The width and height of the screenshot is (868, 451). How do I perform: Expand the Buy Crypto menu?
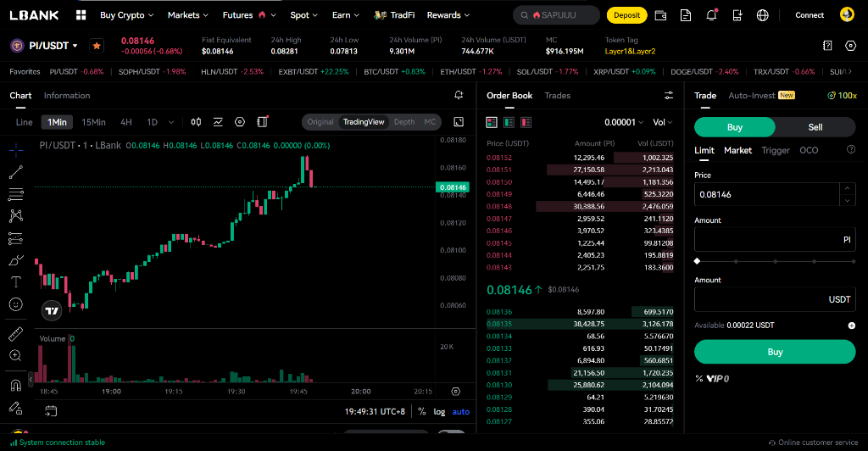click(x=127, y=15)
